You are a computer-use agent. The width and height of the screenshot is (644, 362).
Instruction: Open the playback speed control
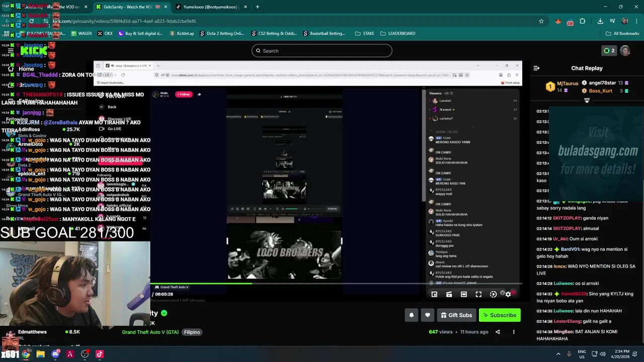pos(493,294)
